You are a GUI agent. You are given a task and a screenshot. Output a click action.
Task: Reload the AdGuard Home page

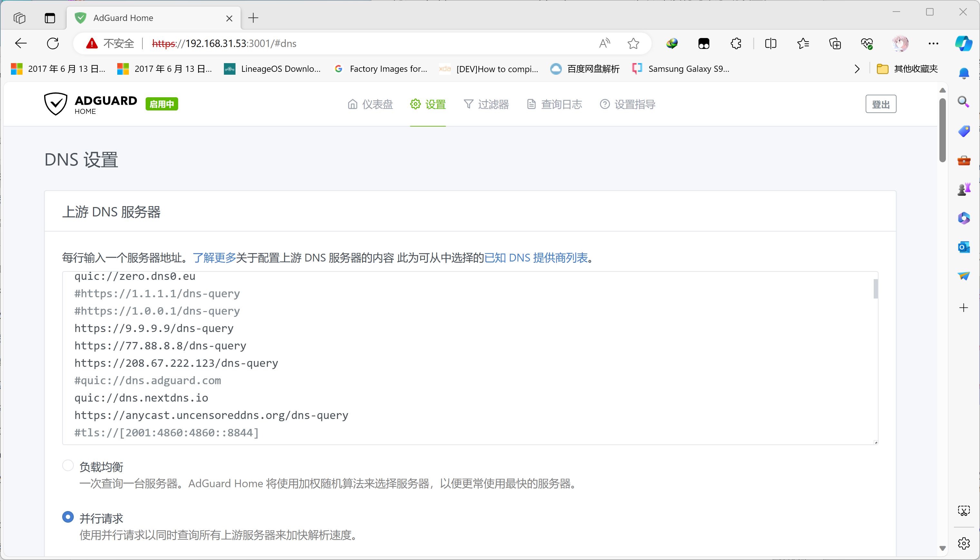coord(53,43)
